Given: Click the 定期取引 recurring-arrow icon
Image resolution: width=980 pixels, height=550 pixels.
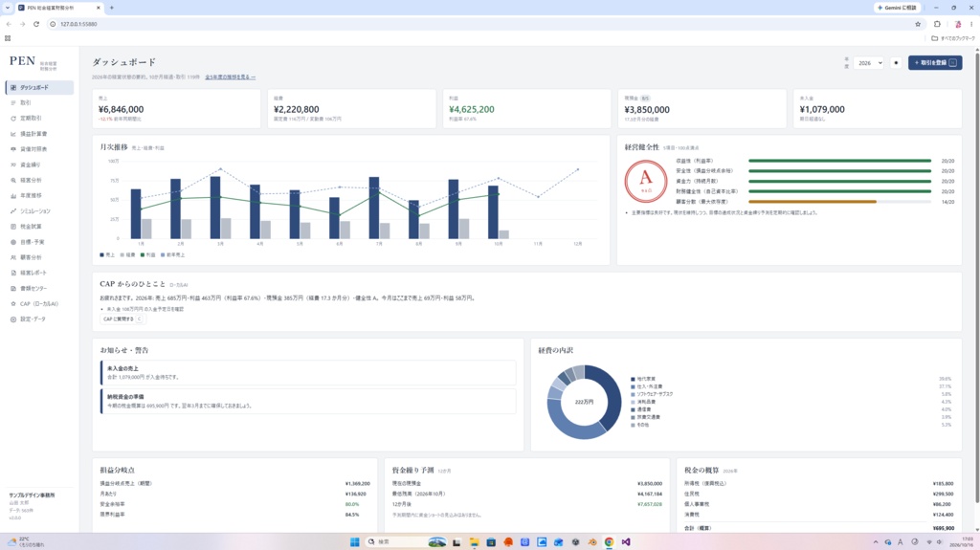Looking at the screenshot, I should [x=13, y=118].
